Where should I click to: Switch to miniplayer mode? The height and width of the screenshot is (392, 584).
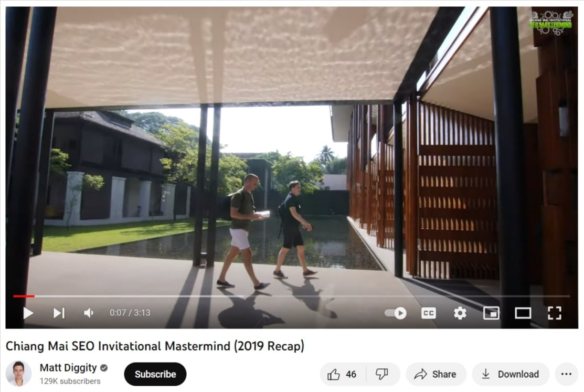tap(491, 313)
